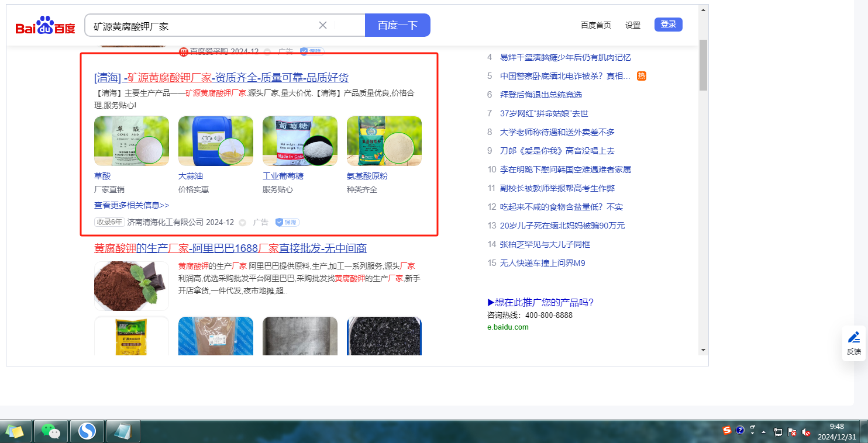Viewport: 868px width, 443px height.
Task: Go to 百度首页 in top navigation
Action: click(595, 25)
